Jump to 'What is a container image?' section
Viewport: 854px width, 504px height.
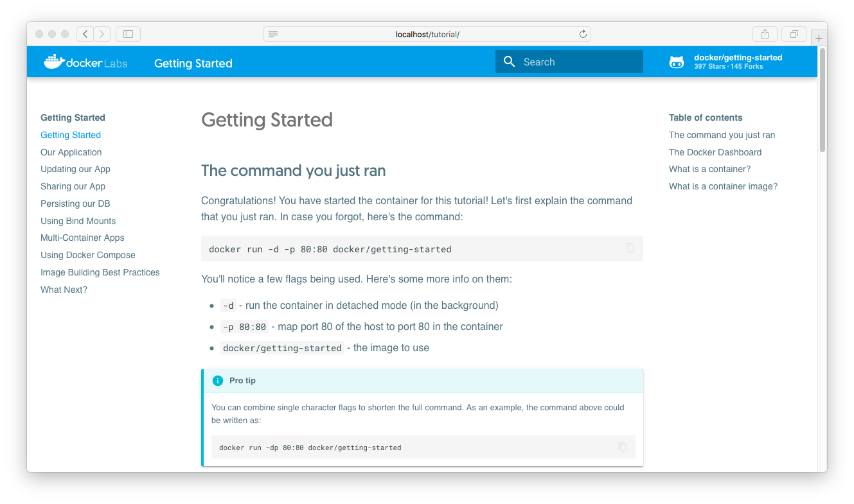724,186
